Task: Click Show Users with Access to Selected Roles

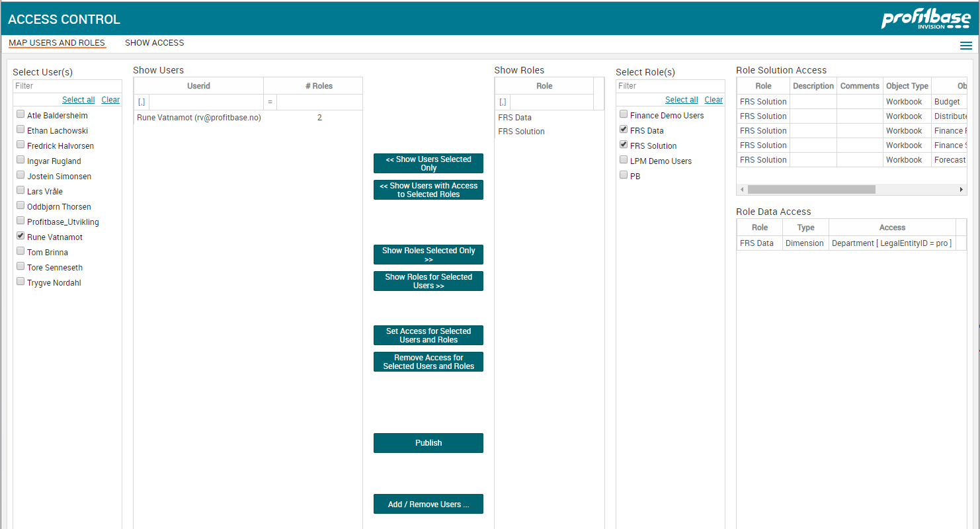Action: click(x=429, y=190)
